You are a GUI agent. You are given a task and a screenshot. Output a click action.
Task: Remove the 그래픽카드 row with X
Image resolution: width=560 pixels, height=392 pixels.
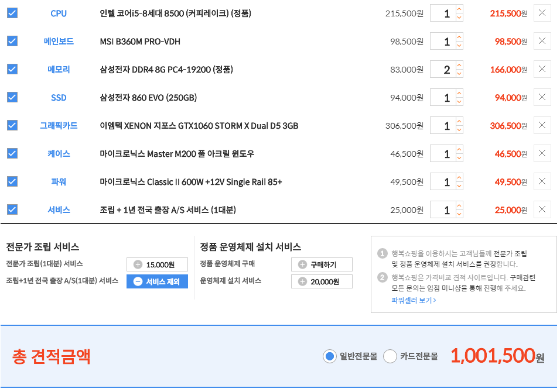coord(542,125)
